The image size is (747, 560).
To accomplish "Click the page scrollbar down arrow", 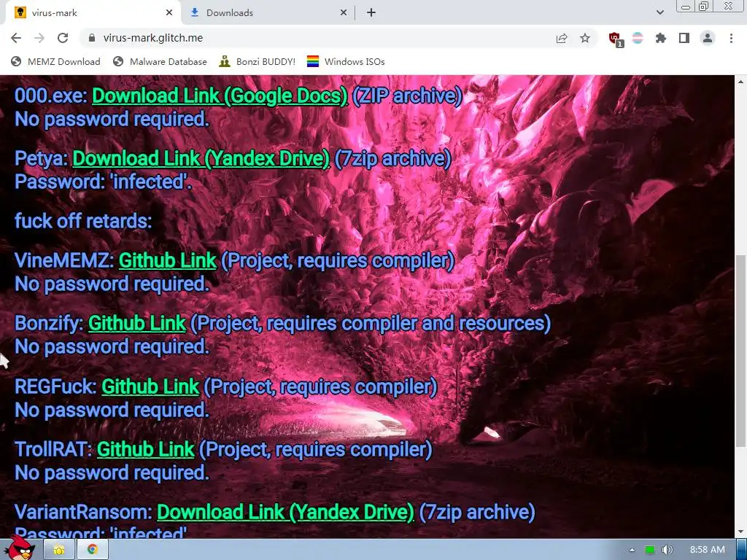I will (x=740, y=532).
